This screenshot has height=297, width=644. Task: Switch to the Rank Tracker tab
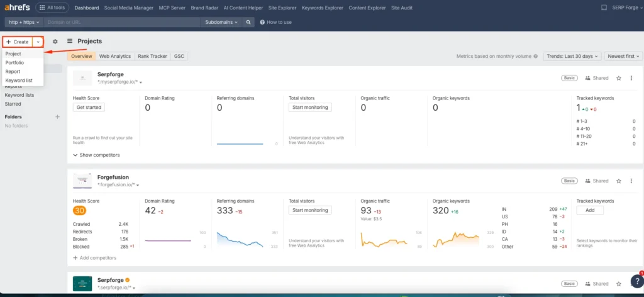[152, 56]
